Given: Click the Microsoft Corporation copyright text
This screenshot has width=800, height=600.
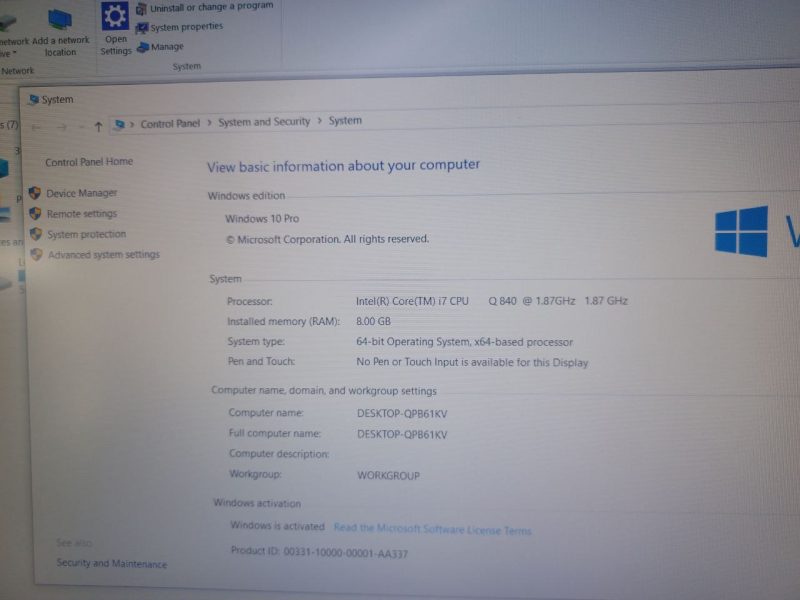Looking at the screenshot, I should coord(327,239).
